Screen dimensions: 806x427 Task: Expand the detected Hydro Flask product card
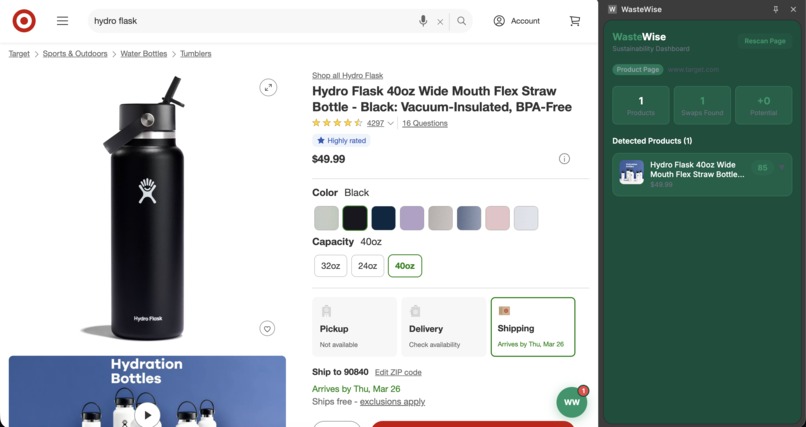(782, 168)
